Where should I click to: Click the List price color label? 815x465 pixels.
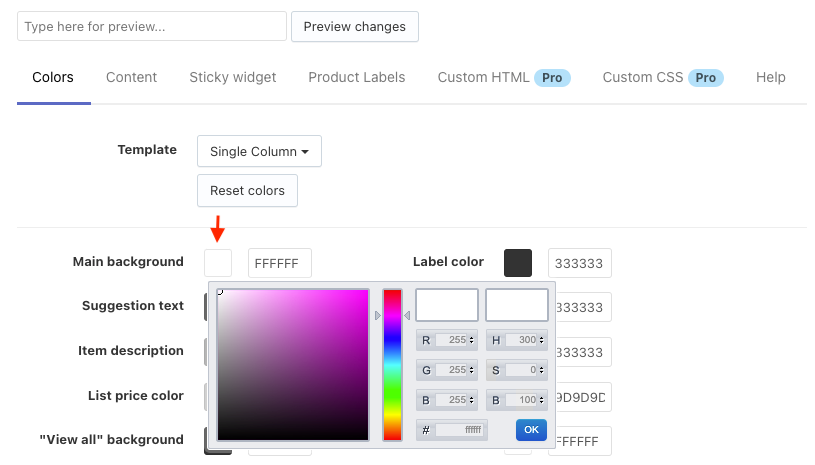tap(136, 396)
